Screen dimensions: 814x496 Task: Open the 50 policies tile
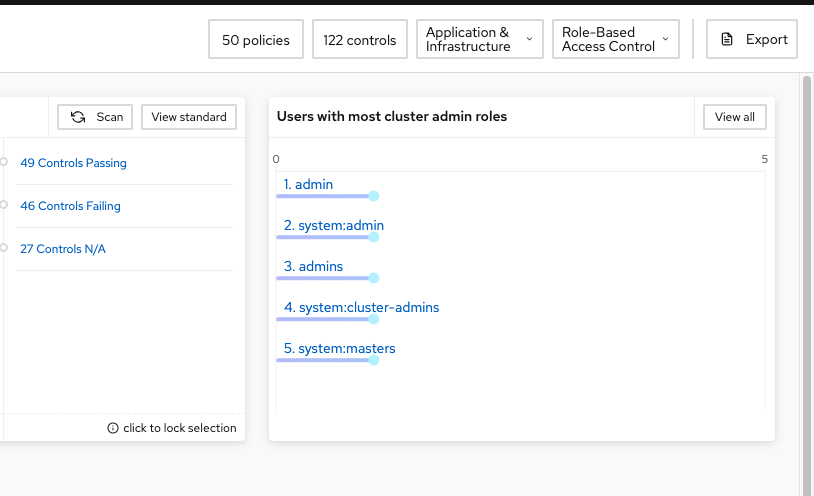tap(256, 39)
